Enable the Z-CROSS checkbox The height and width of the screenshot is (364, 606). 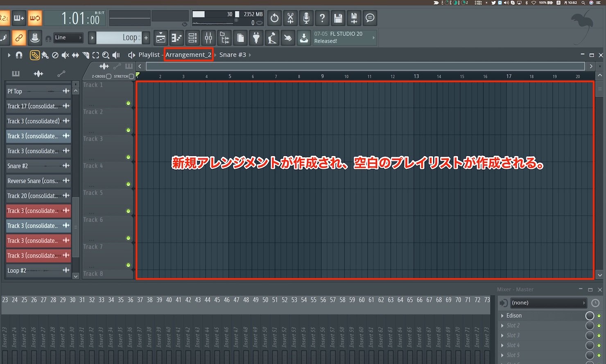pos(109,76)
